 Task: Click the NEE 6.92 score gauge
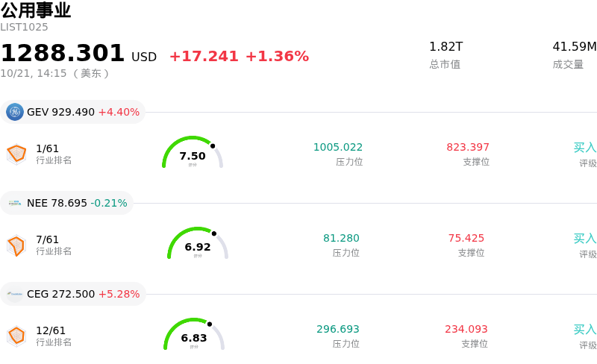tap(198, 243)
